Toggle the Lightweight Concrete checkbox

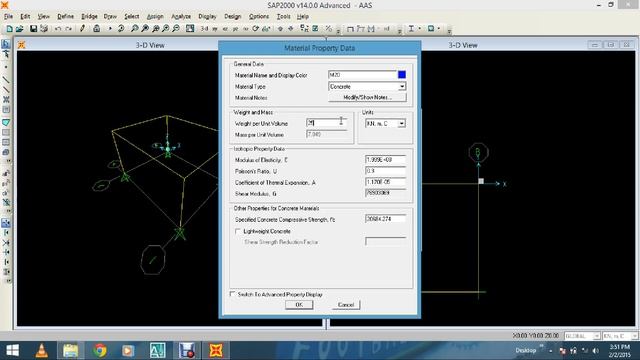[x=238, y=231]
